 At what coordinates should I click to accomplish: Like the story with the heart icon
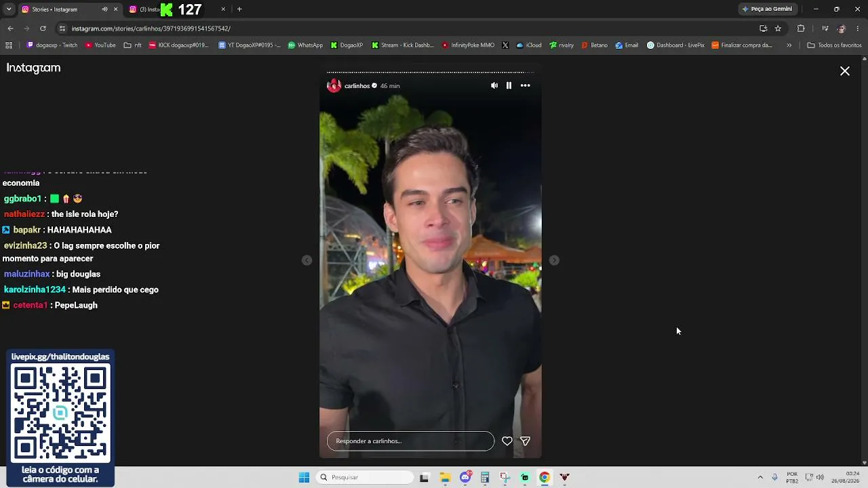tap(507, 441)
